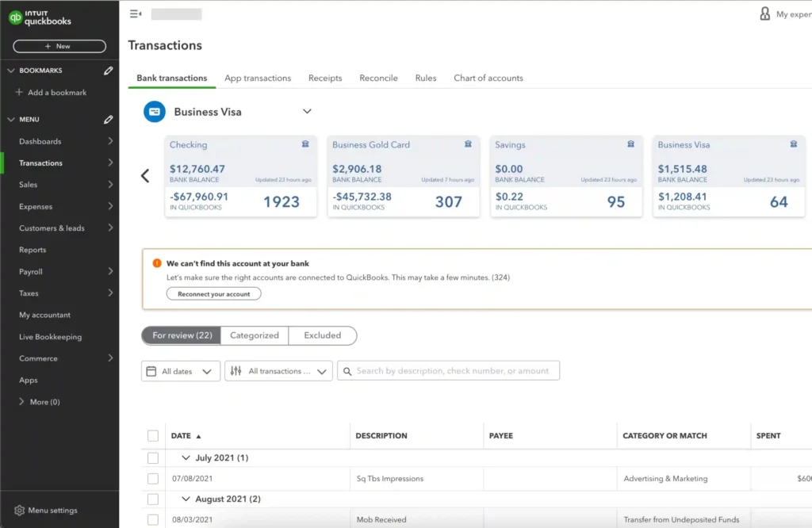This screenshot has width=812, height=528.
Task: Select the 08/03/2021 transaction checkbox
Action: coord(153,520)
